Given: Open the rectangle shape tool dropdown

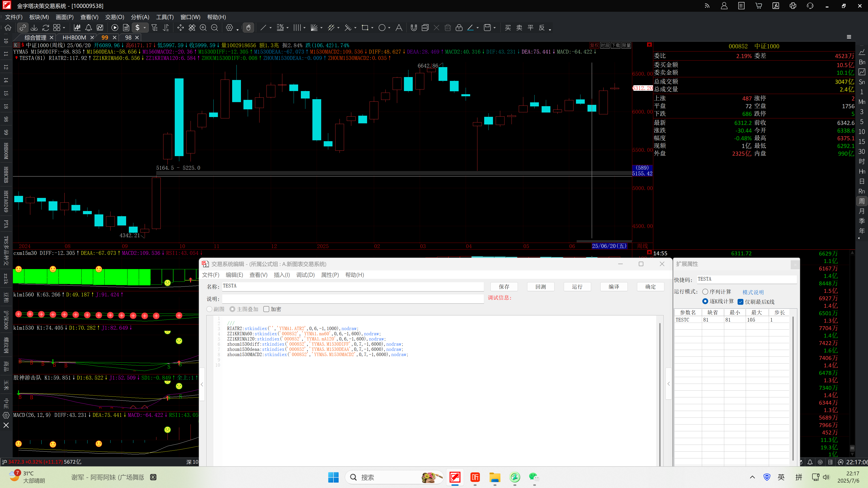Looking at the screenshot, I should (x=372, y=28).
